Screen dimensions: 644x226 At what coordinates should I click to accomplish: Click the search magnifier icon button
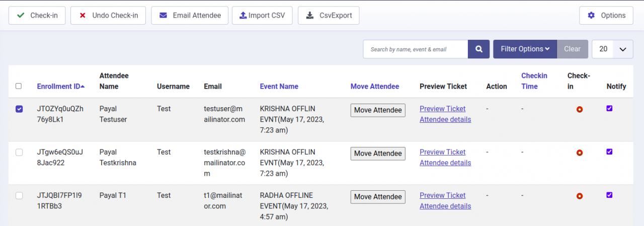point(478,49)
